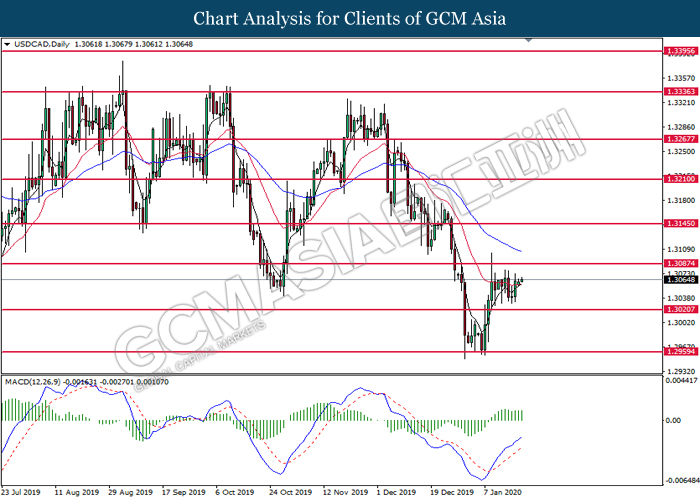Select the 1.30874 red price label

pos(680,263)
